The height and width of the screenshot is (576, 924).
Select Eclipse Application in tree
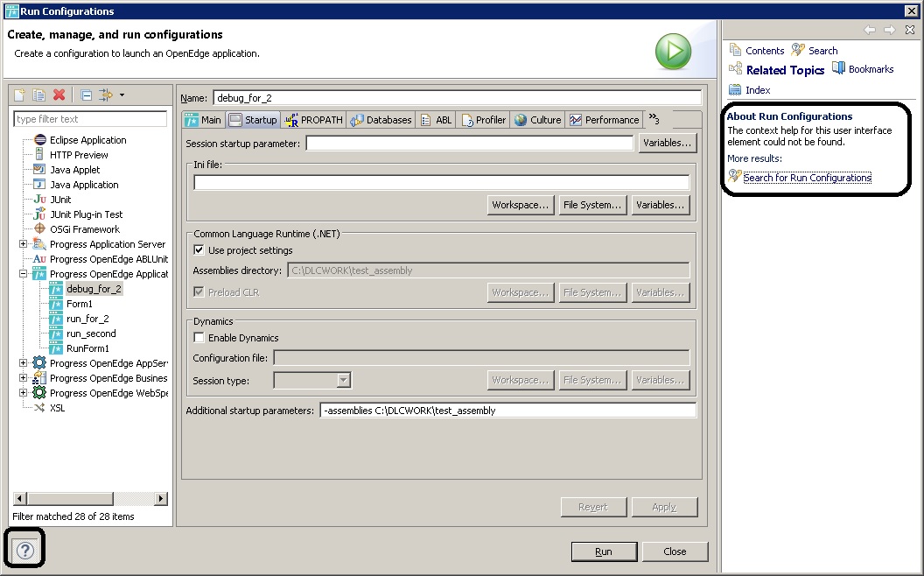point(87,140)
